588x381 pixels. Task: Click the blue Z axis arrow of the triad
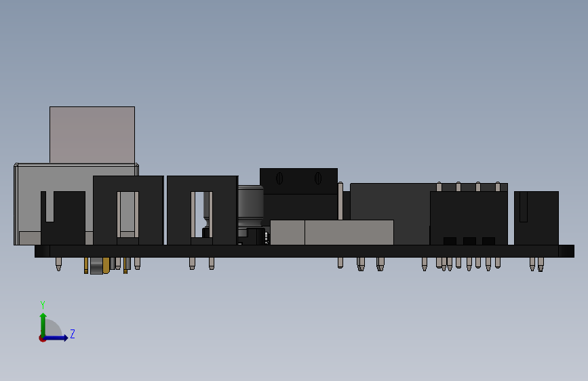pos(56,338)
